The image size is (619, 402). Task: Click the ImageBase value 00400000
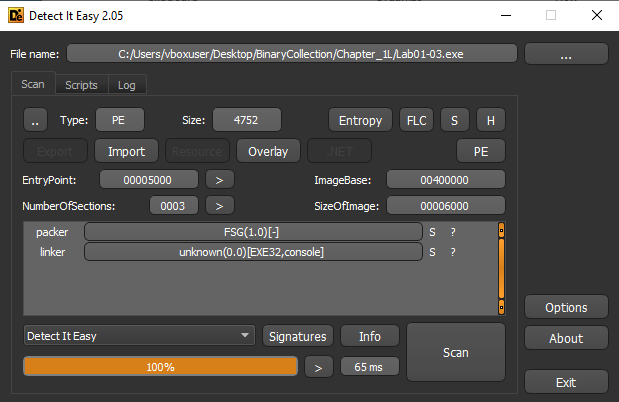[445, 180]
